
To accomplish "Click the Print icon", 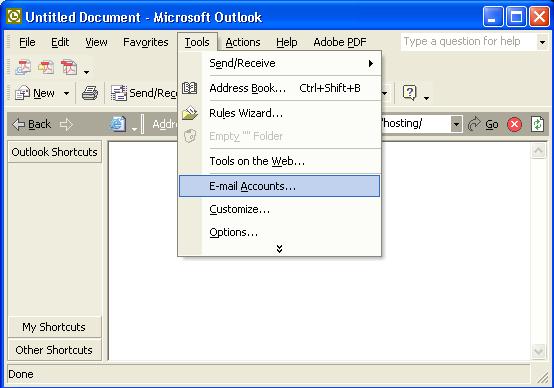I will click(90, 93).
